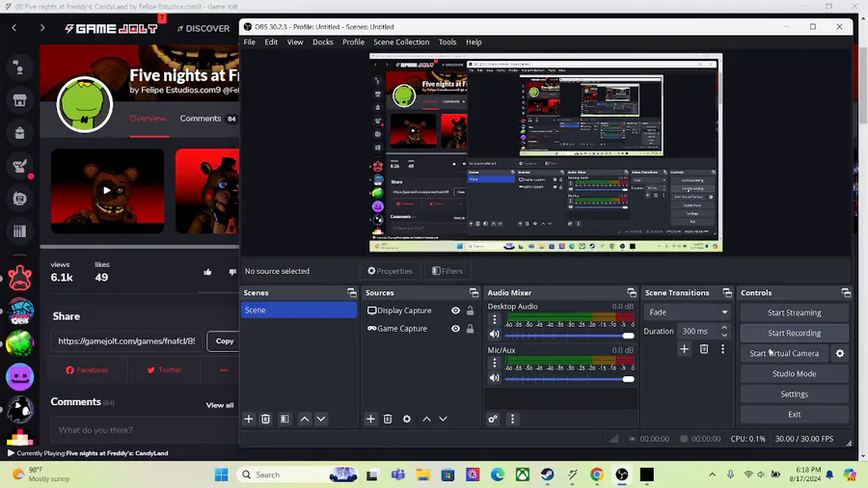This screenshot has height=488, width=868.
Task: Open virtual camera settings gear
Action: click(x=840, y=353)
